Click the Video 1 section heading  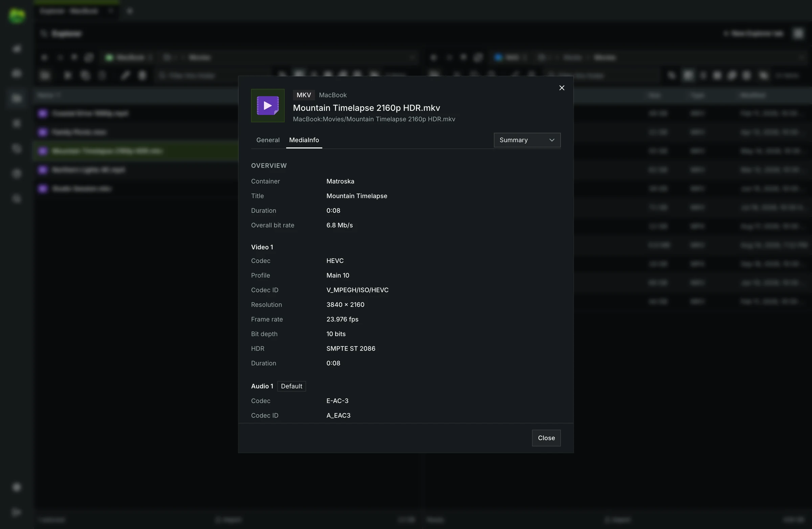coord(262,247)
